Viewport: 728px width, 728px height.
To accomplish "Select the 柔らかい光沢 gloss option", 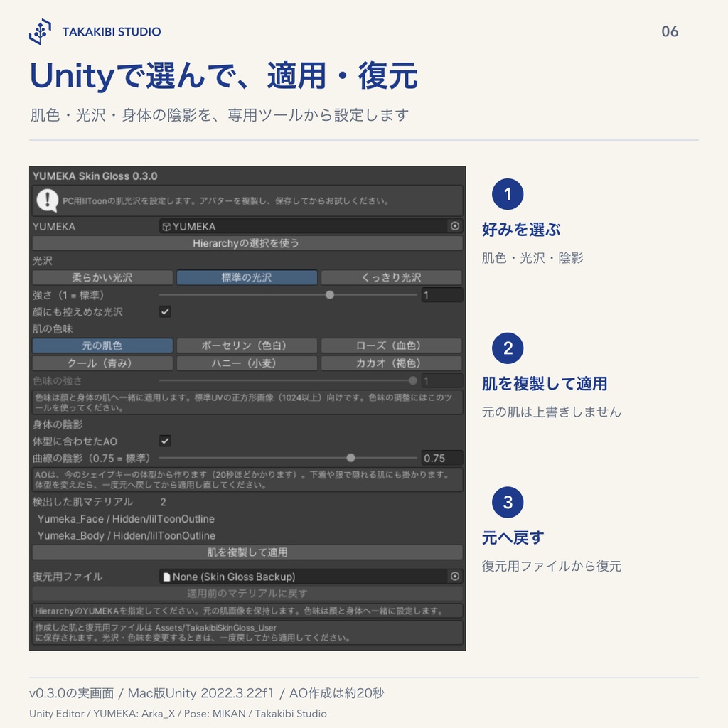I will (102, 278).
